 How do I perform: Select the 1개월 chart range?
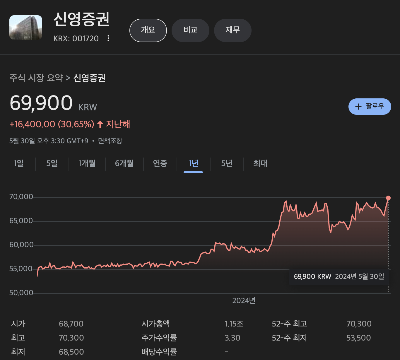(87, 163)
